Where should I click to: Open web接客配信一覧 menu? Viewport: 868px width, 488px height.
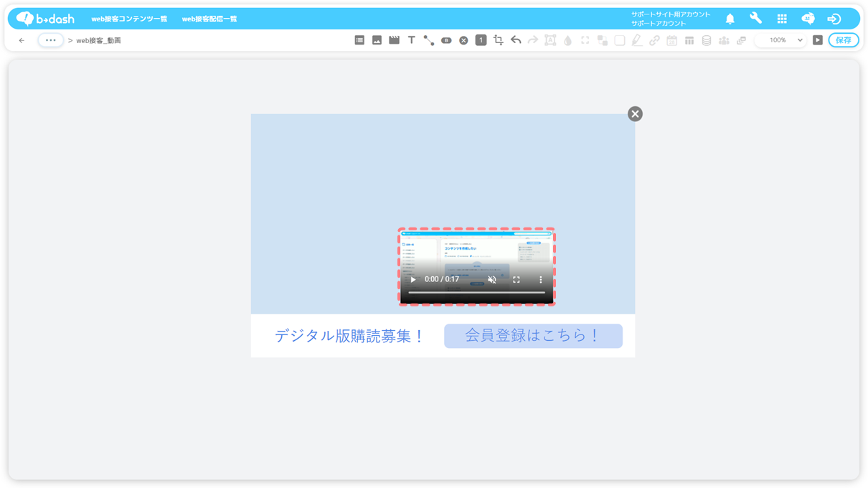pos(209,19)
